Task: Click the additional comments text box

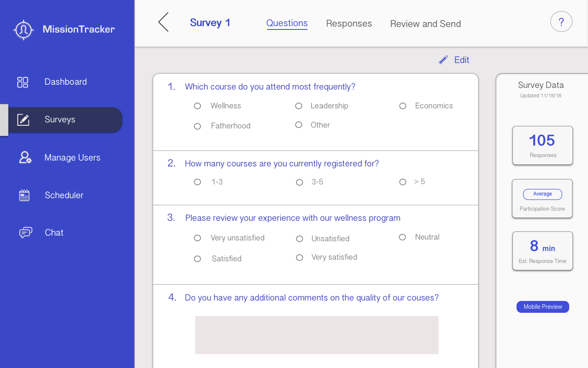Action: tap(316, 335)
